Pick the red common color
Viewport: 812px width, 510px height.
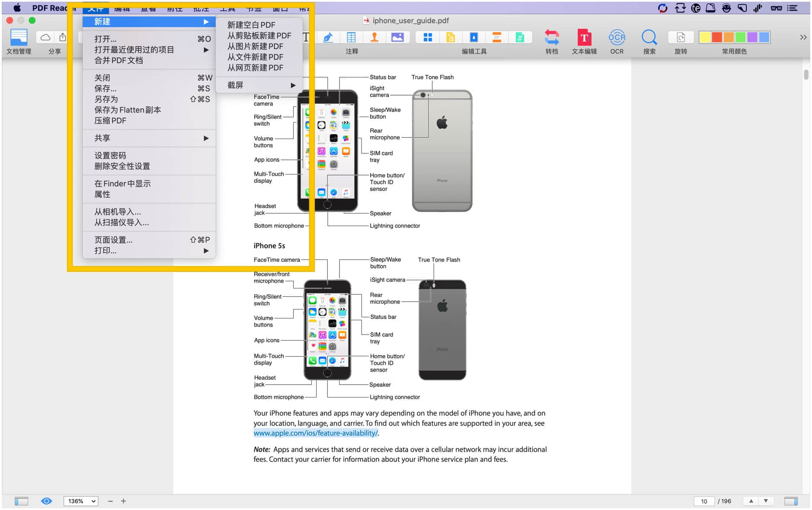[717, 38]
